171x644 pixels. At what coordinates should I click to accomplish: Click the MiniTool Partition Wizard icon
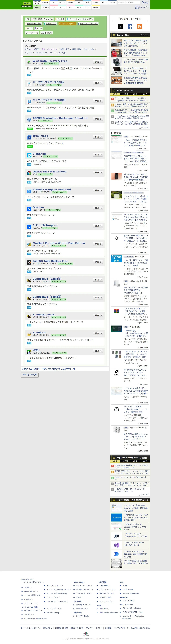tap(29, 244)
